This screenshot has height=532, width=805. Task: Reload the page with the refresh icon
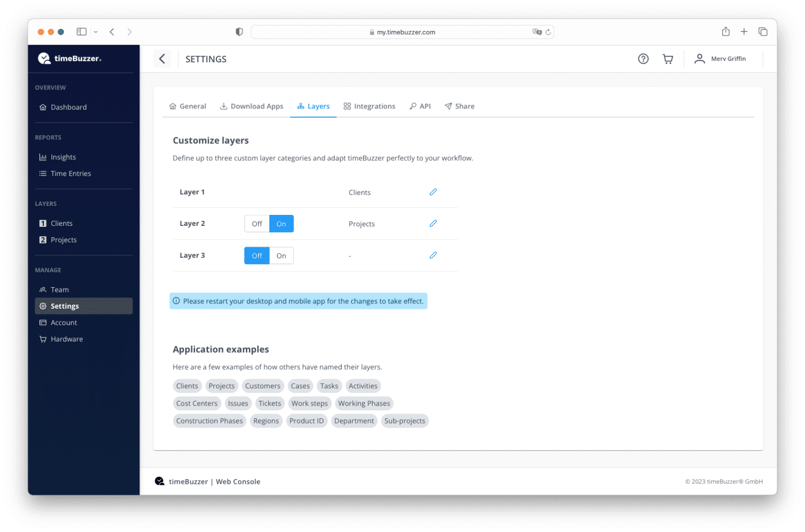point(548,32)
